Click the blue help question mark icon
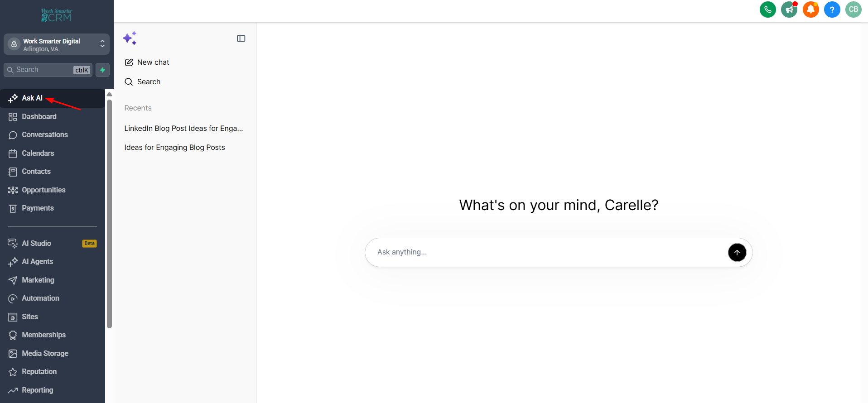Image resolution: width=868 pixels, height=403 pixels. pyautogui.click(x=832, y=10)
